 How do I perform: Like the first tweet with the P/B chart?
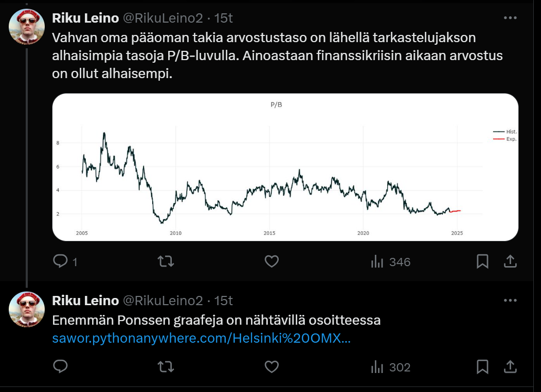(272, 262)
